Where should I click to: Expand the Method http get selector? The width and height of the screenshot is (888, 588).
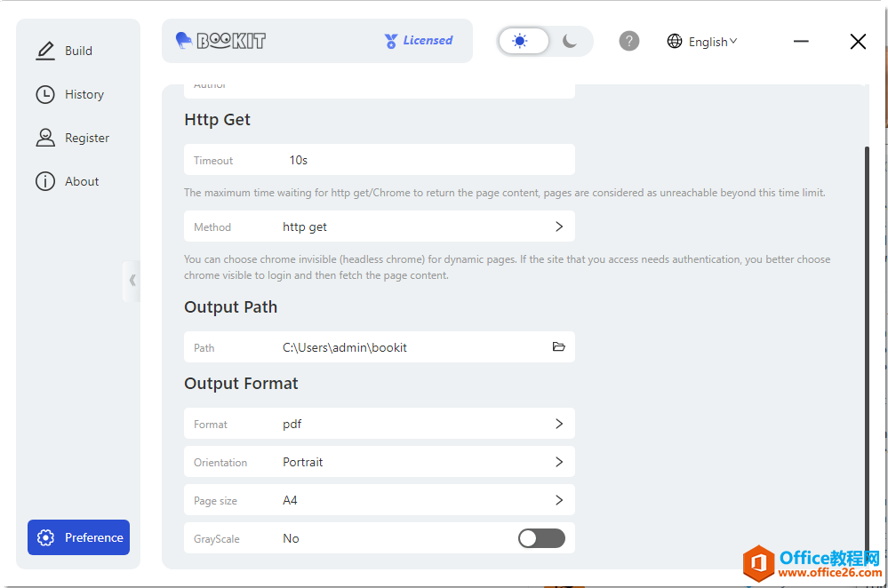(559, 226)
